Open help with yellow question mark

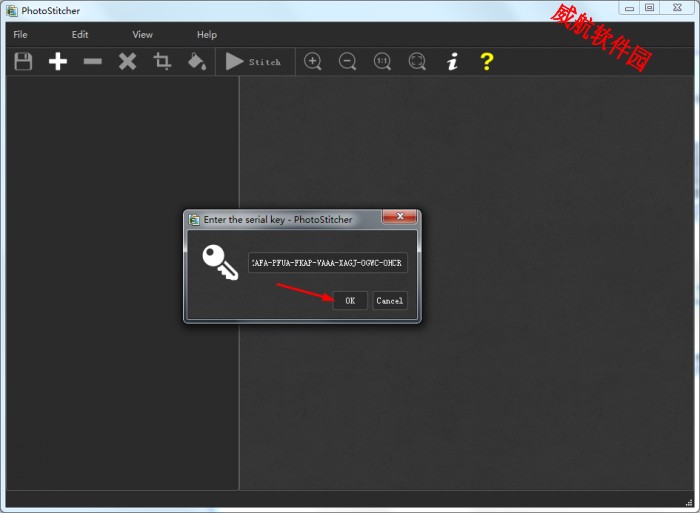point(487,62)
